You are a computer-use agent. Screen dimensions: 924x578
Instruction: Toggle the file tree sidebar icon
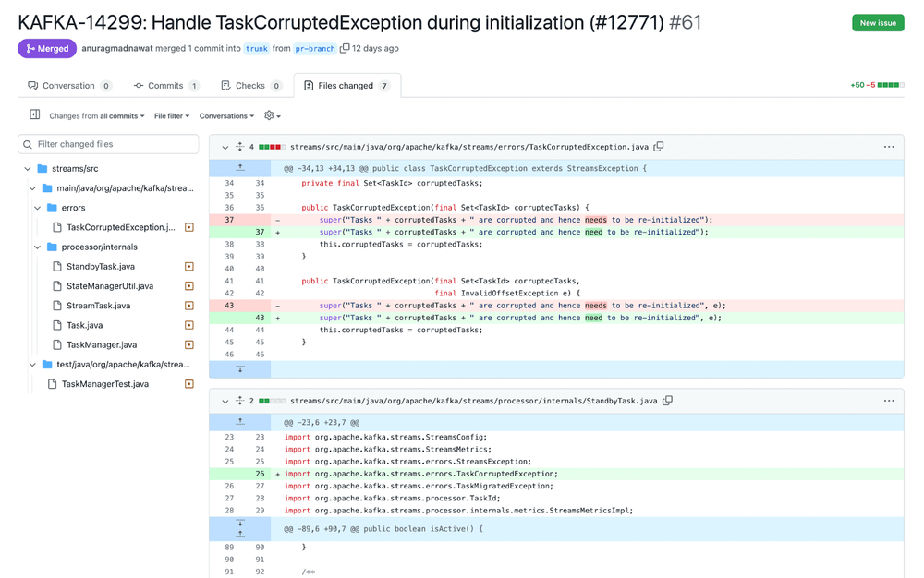35,115
